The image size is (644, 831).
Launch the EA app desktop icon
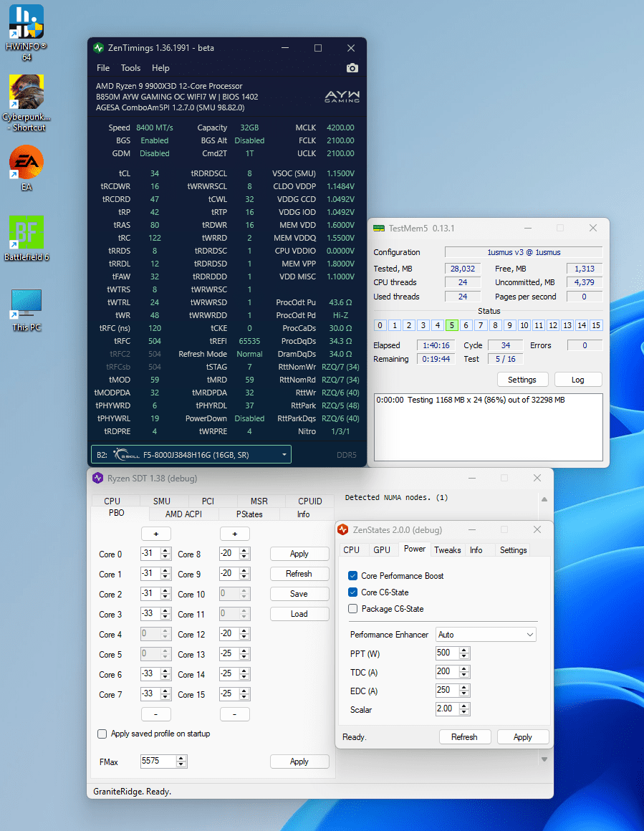coord(27,163)
